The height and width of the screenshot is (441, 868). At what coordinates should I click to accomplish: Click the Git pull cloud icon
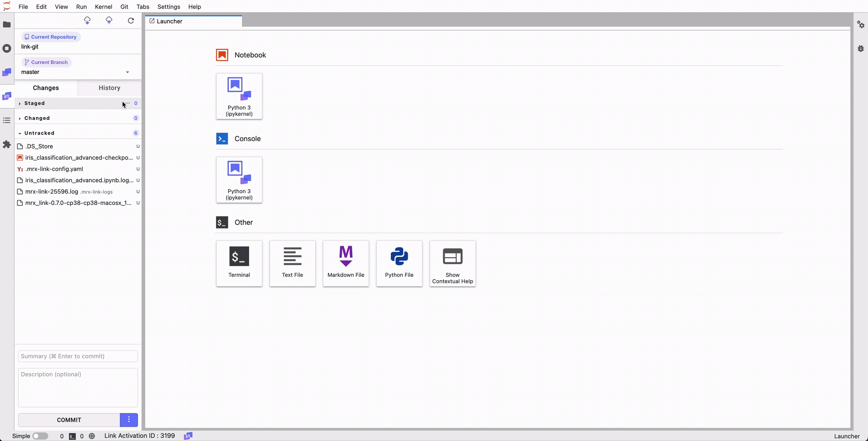87,21
